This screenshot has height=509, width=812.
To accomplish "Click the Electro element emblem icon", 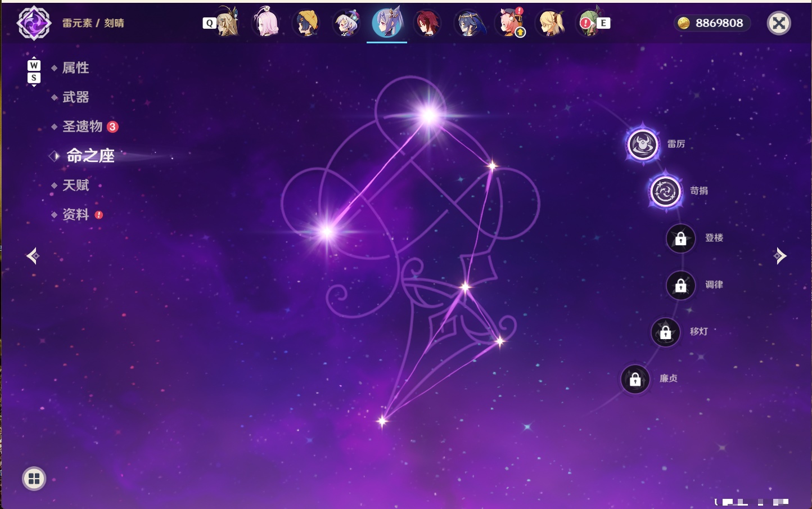I will pos(34,23).
